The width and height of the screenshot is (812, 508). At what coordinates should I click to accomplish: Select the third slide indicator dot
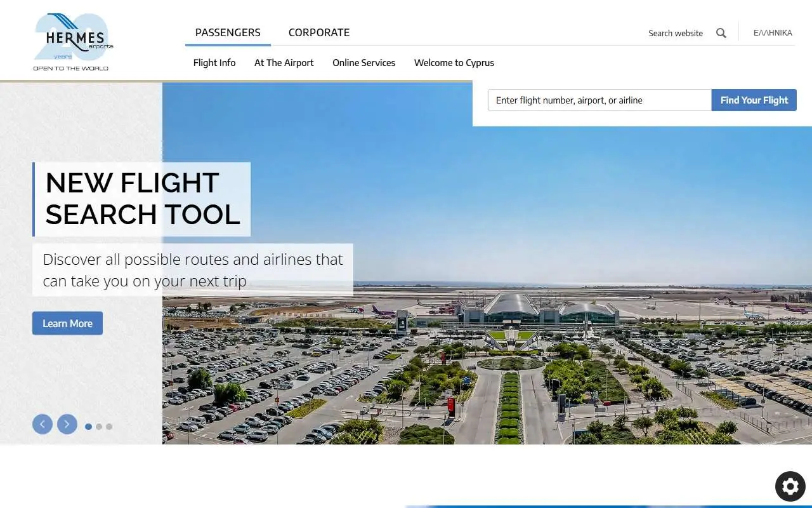[109, 427]
